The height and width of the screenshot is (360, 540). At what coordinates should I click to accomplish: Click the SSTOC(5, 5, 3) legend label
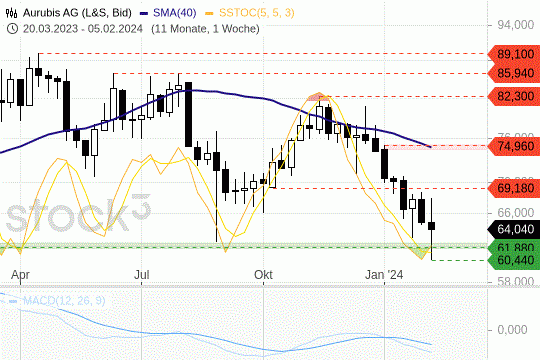(x=257, y=13)
